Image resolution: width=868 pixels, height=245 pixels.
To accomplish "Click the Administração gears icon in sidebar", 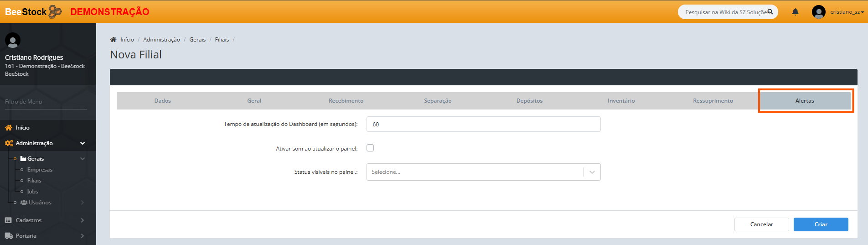I will tap(9, 143).
